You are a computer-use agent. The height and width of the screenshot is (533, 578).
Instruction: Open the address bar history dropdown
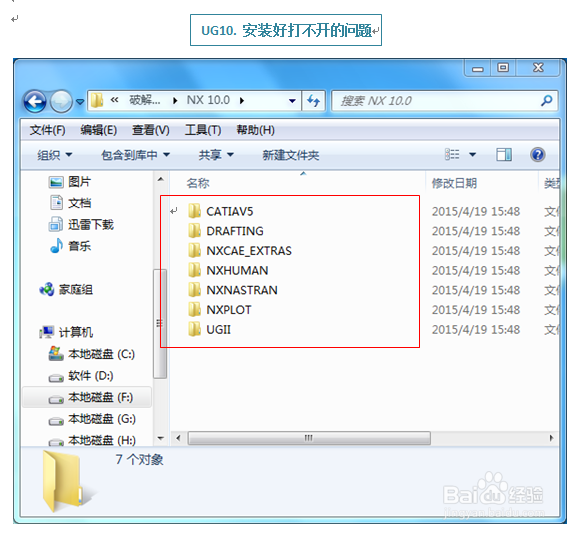click(292, 101)
